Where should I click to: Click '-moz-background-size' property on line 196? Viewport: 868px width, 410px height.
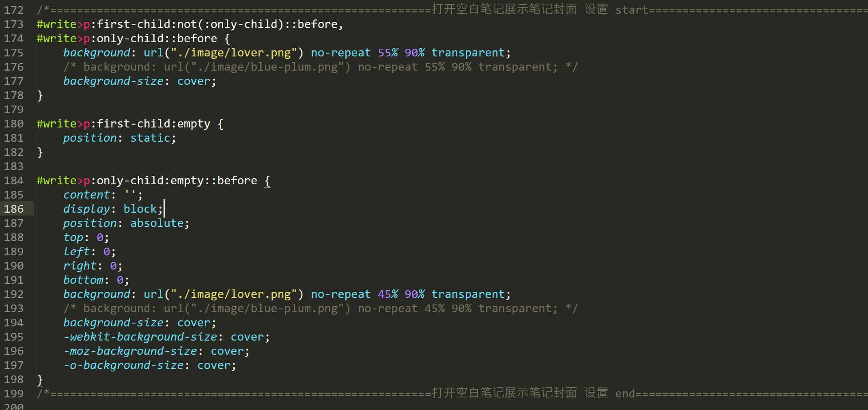130,351
